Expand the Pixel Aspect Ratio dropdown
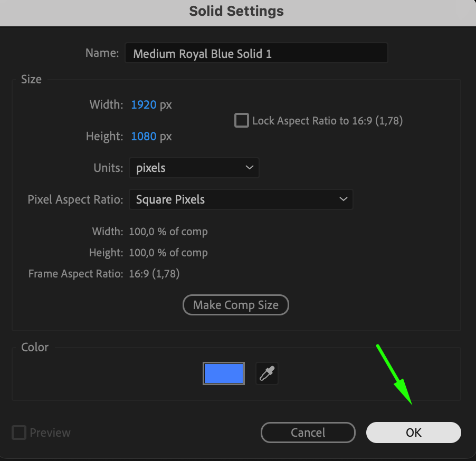 coord(241,199)
